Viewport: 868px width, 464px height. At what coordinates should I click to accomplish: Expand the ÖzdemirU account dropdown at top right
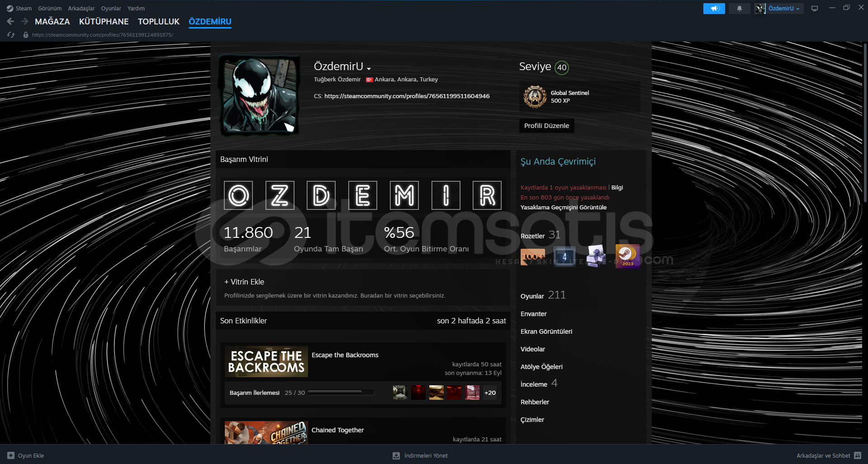click(784, 9)
